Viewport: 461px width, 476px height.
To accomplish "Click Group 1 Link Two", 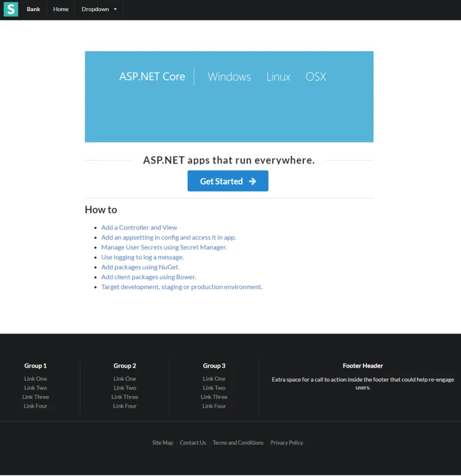I will tap(36, 388).
